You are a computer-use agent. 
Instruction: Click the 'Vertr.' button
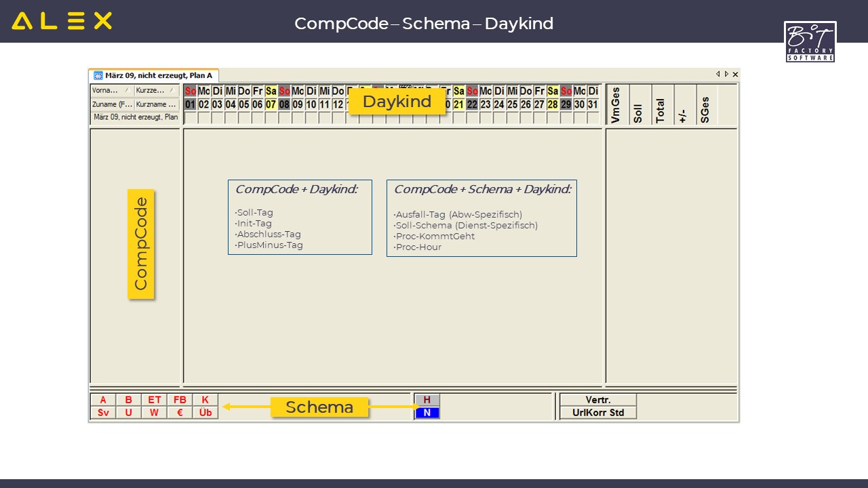pos(597,400)
